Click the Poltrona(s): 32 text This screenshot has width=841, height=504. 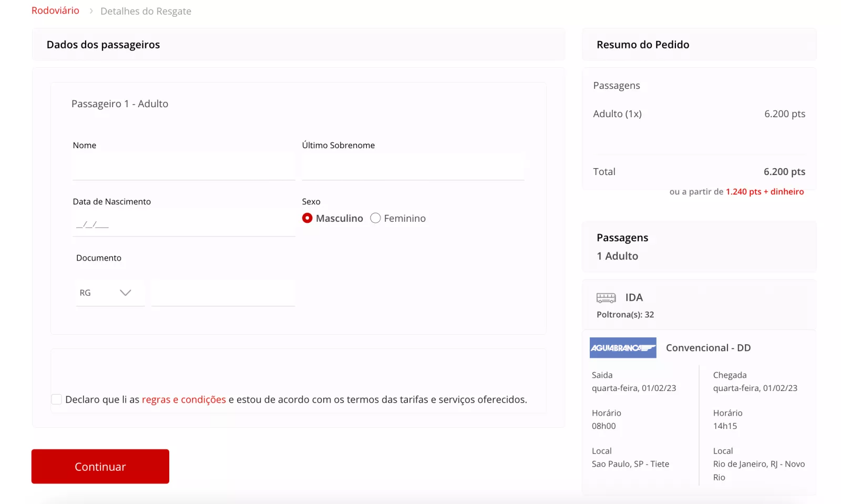(625, 315)
